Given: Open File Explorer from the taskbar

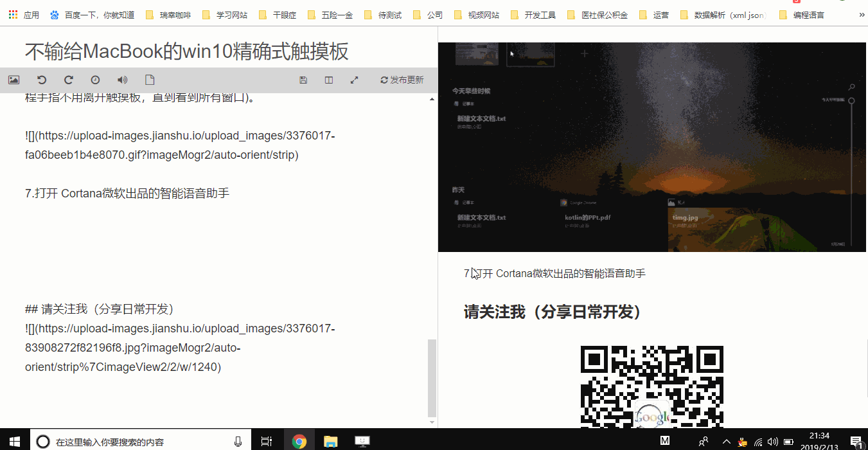Looking at the screenshot, I should [330, 441].
